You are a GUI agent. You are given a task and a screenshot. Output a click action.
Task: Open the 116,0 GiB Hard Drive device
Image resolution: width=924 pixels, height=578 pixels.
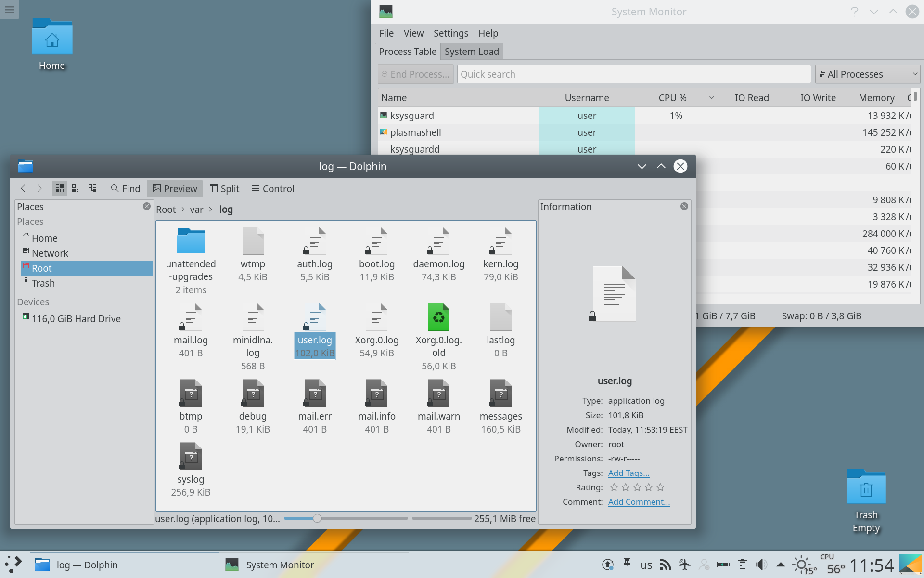click(87, 318)
